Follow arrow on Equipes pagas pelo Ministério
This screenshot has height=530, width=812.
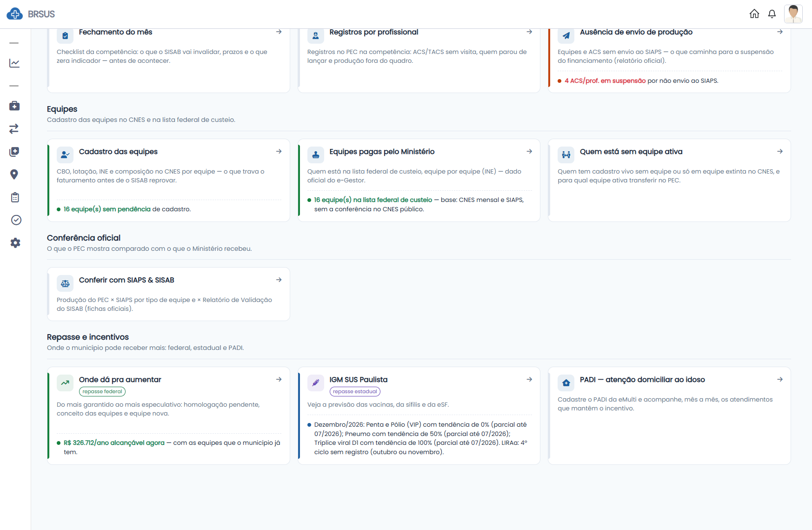tap(529, 151)
